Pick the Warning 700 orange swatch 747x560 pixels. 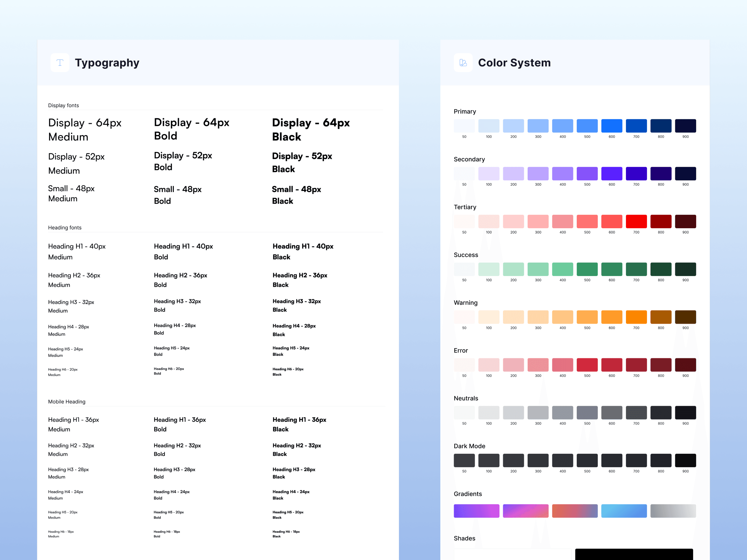(636, 317)
